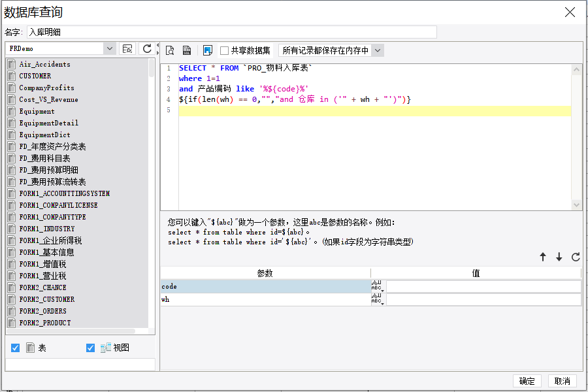Click the table list vertical scrollbar thumb

click(152, 68)
